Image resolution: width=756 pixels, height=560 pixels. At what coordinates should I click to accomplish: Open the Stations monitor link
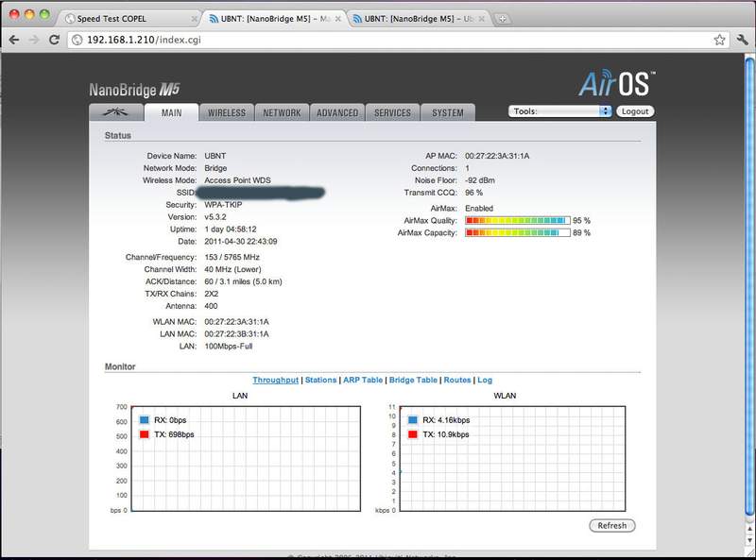tap(320, 380)
